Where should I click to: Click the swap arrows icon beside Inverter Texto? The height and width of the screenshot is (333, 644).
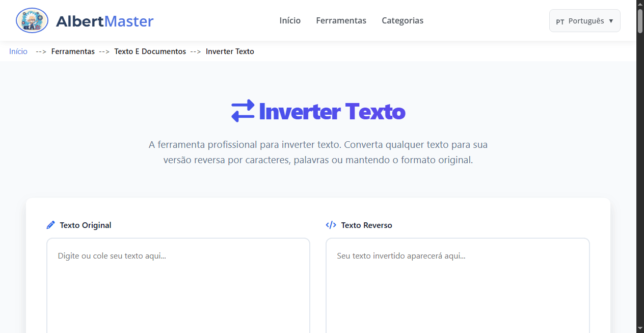pyautogui.click(x=242, y=110)
